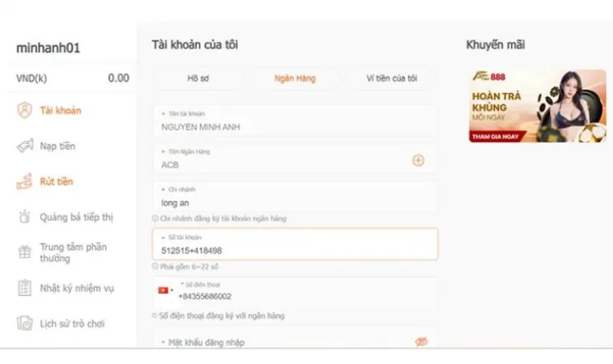Toggle password visibility eye icon
Viewport: 613px width, 364px height.
tap(421, 341)
